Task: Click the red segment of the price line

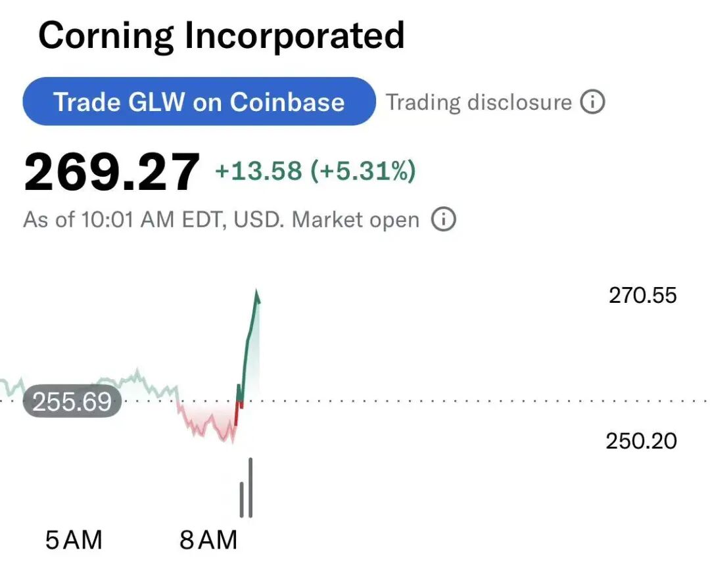Action: pyautogui.click(x=238, y=413)
